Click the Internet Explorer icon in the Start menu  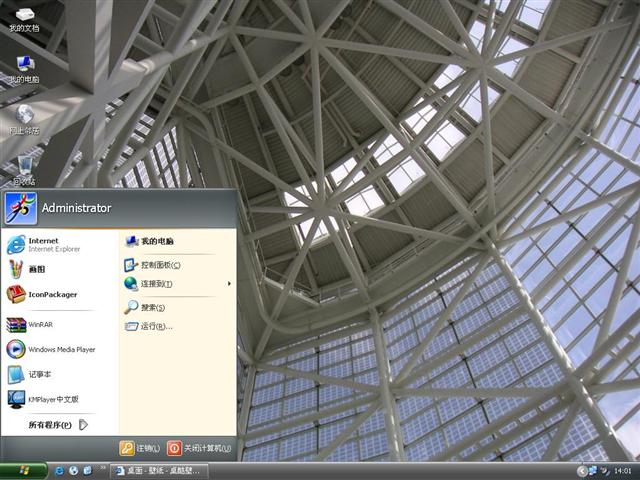(16, 244)
